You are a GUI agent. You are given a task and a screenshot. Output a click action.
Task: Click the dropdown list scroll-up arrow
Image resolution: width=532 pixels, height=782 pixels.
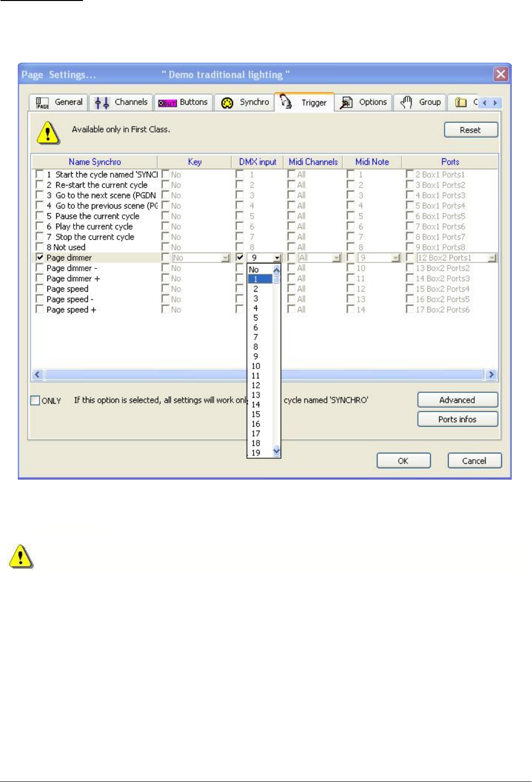pyautogui.click(x=276, y=270)
